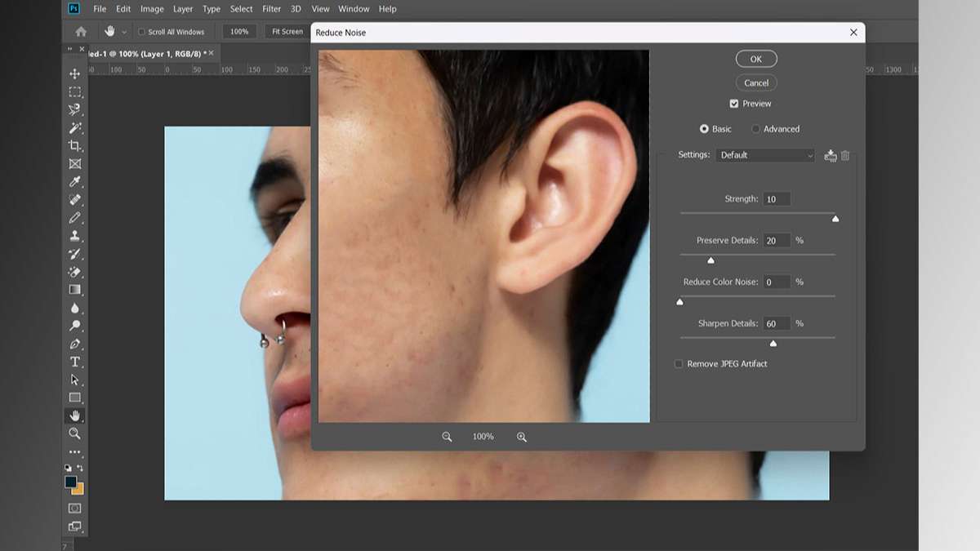
Task: Close the document tab
Action: coord(212,53)
